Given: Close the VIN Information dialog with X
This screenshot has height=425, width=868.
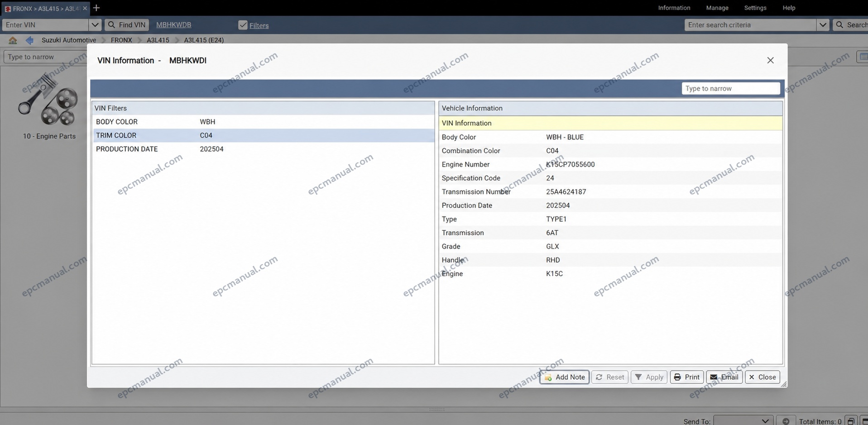Looking at the screenshot, I should tap(770, 60).
